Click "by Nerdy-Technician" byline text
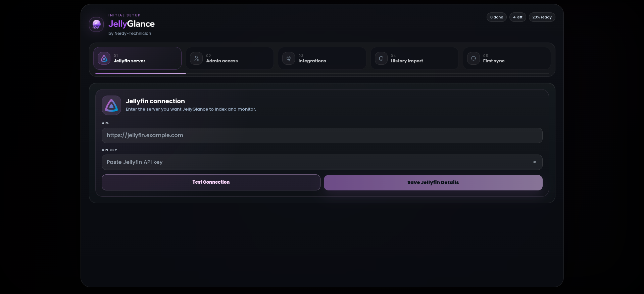Viewport: 644px width, 294px height. click(x=130, y=34)
